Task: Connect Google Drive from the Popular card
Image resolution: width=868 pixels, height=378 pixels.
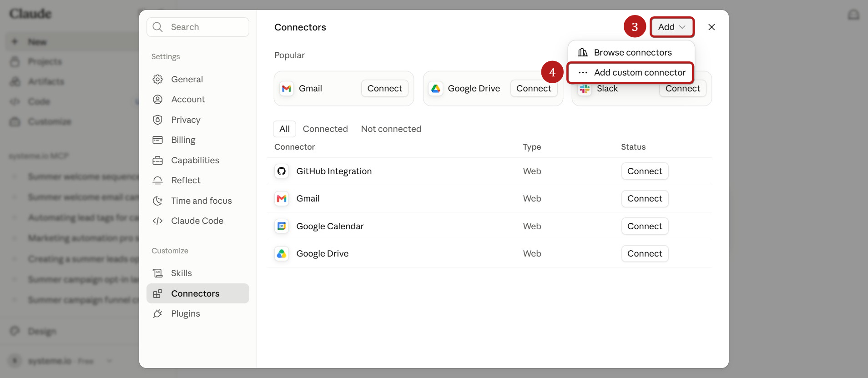Action: (x=534, y=88)
